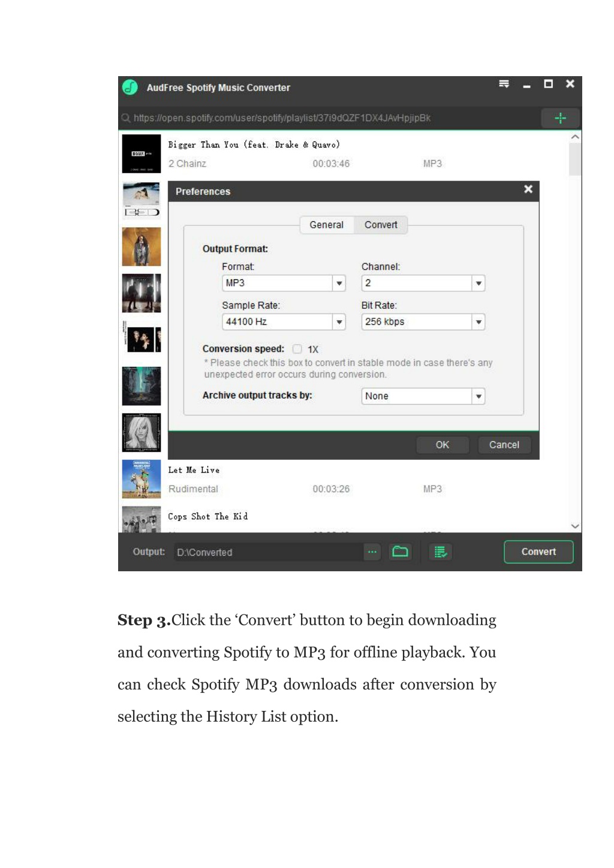Expand the Channel dropdown

point(478,283)
